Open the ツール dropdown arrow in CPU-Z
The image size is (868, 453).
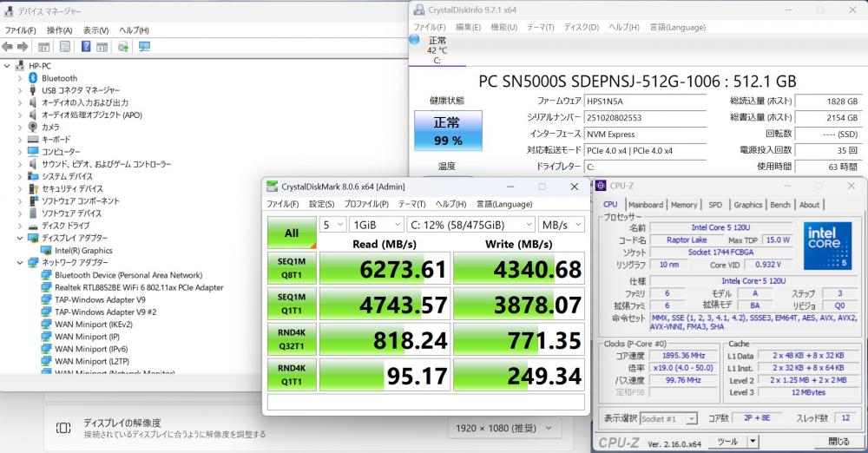pyautogui.click(x=753, y=442)
